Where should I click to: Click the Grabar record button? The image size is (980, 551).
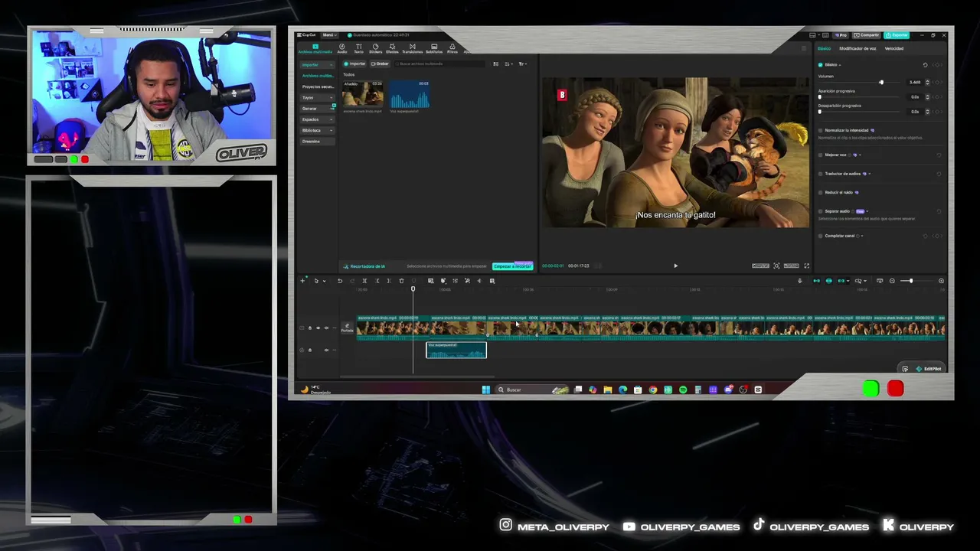[380, 64]
